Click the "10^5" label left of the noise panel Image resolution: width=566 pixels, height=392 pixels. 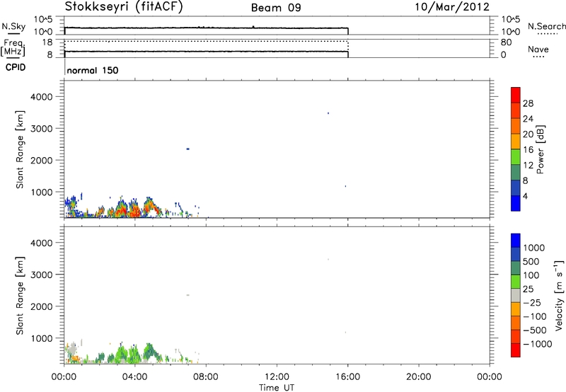[43, 20]
